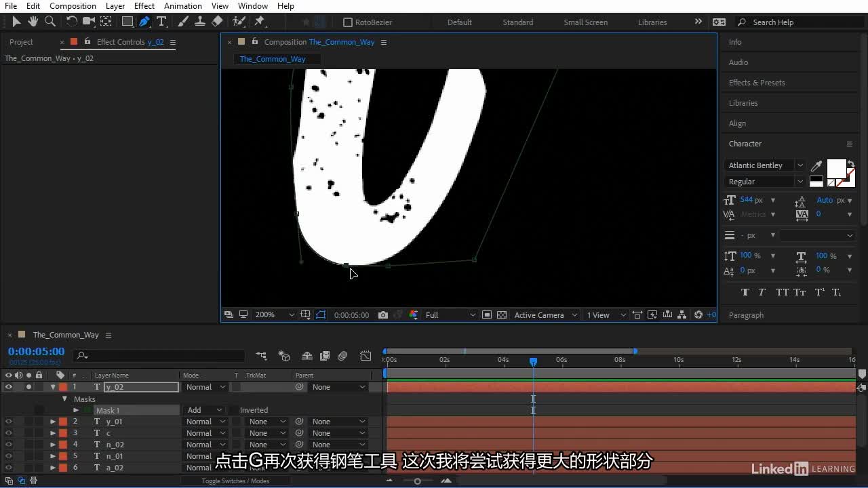Open the Add mask mode dropdown
Viewport: 868px width, 488px height.
205,410
